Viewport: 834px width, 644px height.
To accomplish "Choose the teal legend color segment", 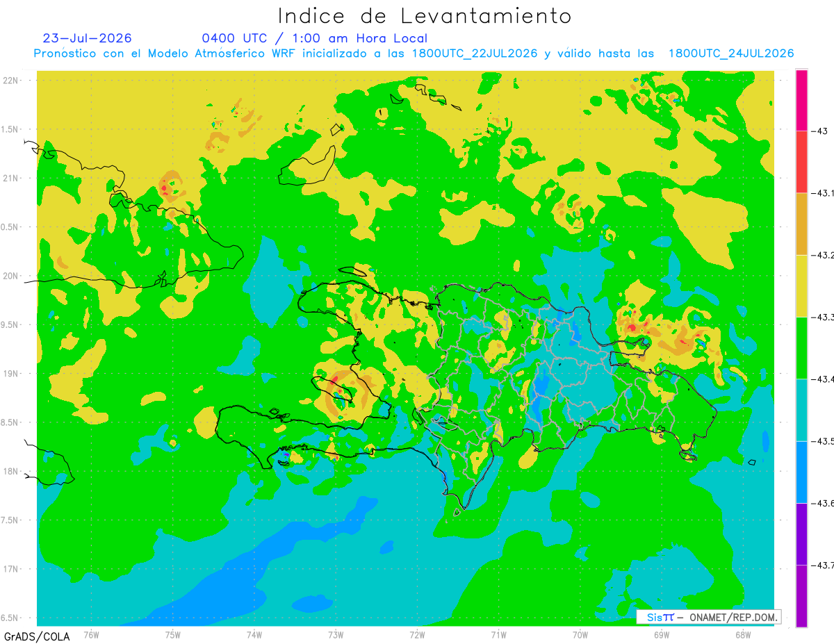I will click(801, 409).
